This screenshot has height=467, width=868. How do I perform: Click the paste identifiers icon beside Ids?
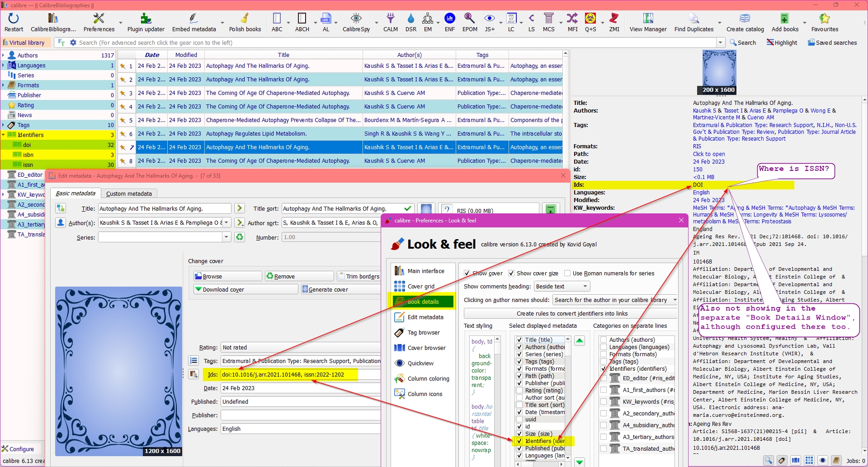click(x=193, y=374)
